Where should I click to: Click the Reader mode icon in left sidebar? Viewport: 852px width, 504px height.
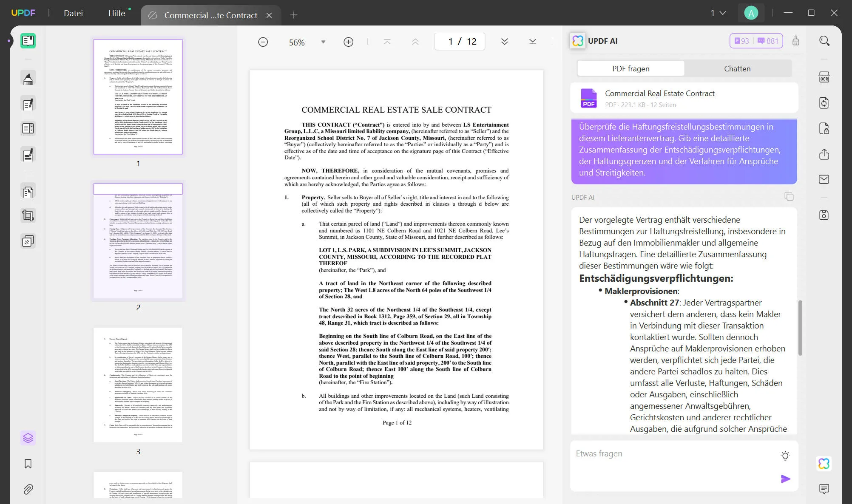pyautogui.click(x=28, y=41)
